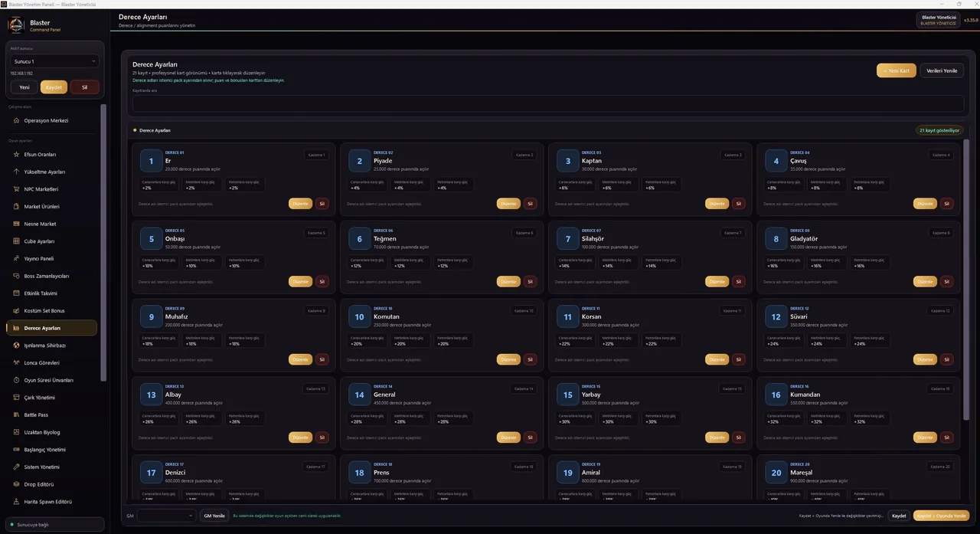Click the globe icon for Işınlanma Sihirbazı
The width and height of the screenshot is (980, 534).
tap(16, 346)
